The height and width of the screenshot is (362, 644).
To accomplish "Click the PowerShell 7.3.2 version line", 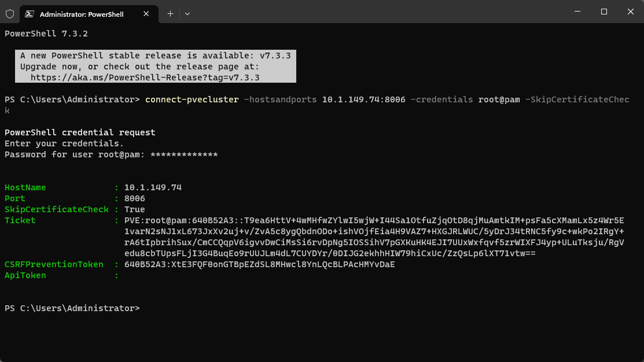I will click(x=46, y=34).
